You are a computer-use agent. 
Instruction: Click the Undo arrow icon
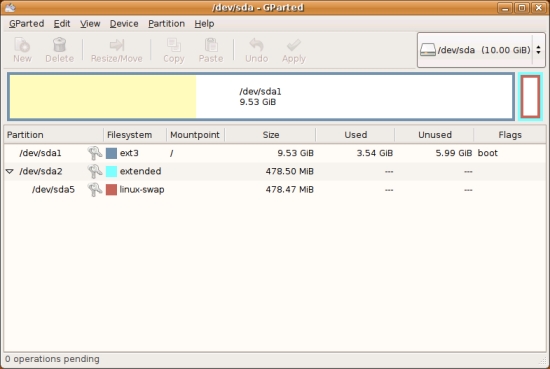click(x=256, y=45)
